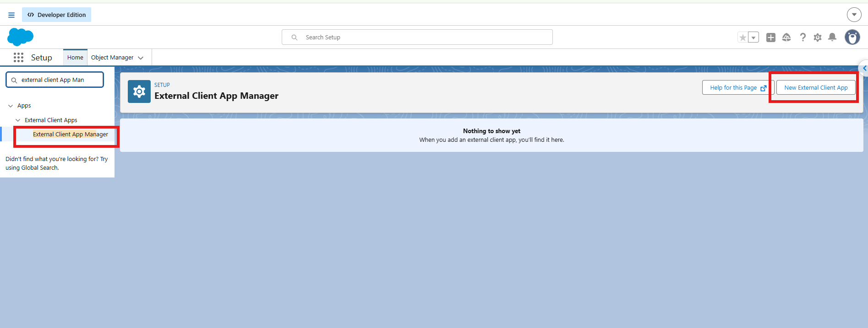The width and height of the screenshot is (868, 328).
Task: Open the Trailhead guidance icon
Action: pyautogui.click(x=786, y=38)
